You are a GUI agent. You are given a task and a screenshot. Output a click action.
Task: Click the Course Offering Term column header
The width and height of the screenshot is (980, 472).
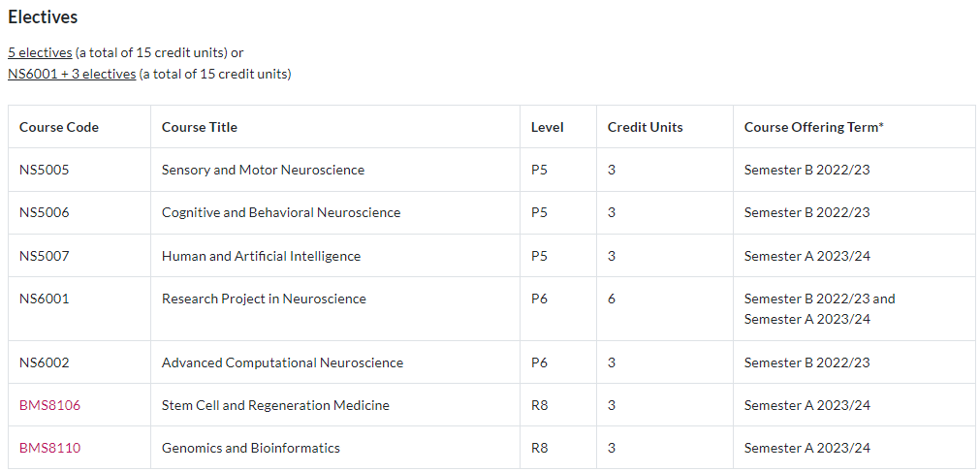[813, 127]
